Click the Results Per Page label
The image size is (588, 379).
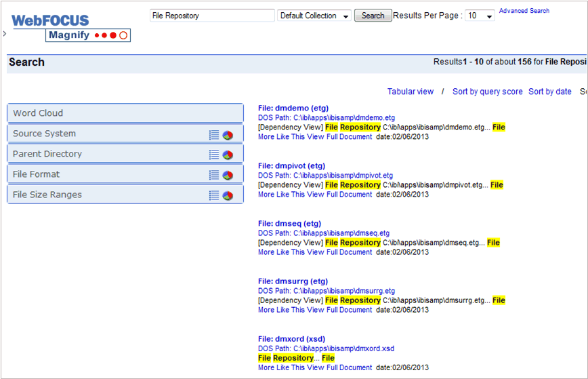click(427, 16)
